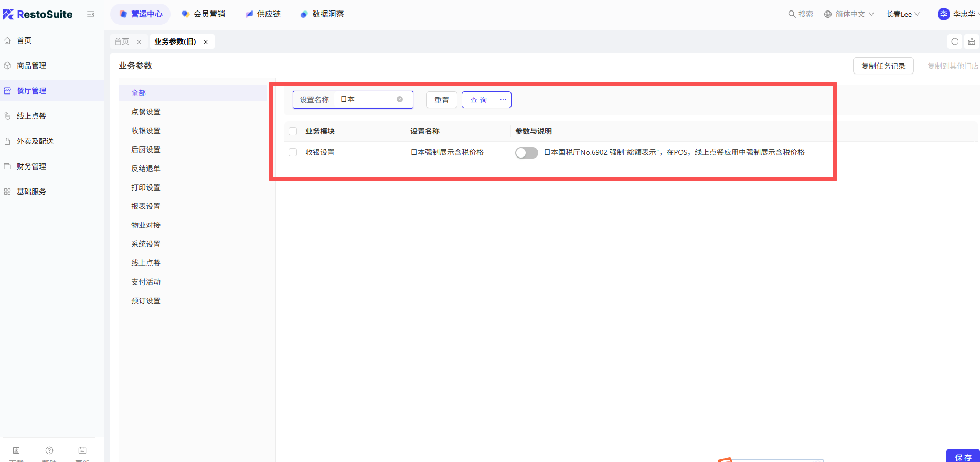980x462 pixels.
Task: Check the select-all checkbox in table header
Action: coord(293,131)
